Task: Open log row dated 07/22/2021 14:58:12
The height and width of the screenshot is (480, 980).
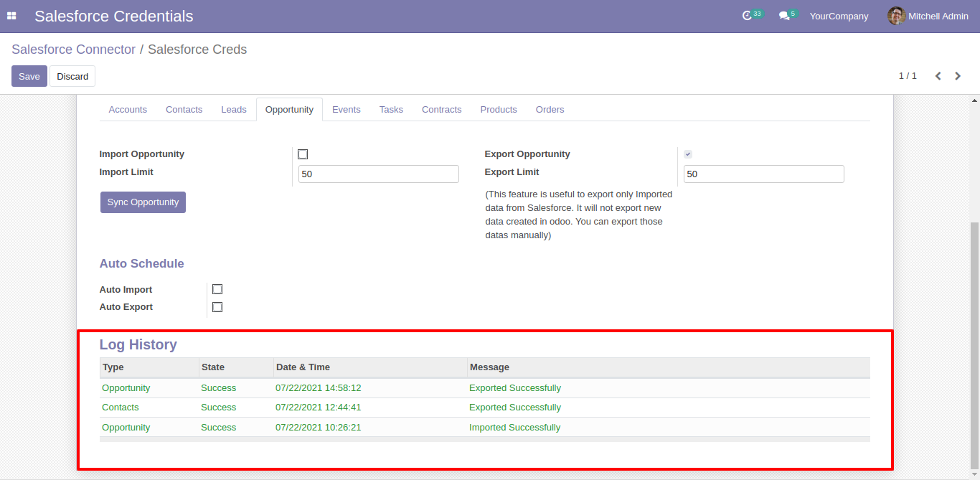Action: coord(485,388)
